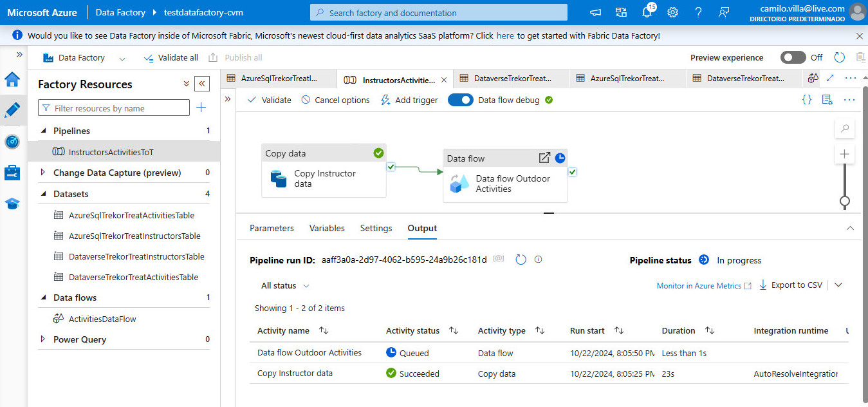Screen dimensions: 868x407
Task: Collapse the Datasets section
Action: pyautogui.click(x=44, y=194)
